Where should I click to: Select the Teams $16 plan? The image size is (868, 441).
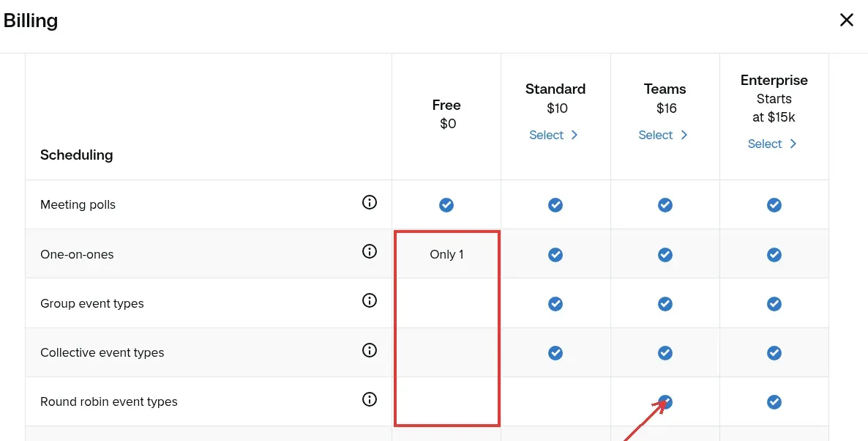coord(662,136)
